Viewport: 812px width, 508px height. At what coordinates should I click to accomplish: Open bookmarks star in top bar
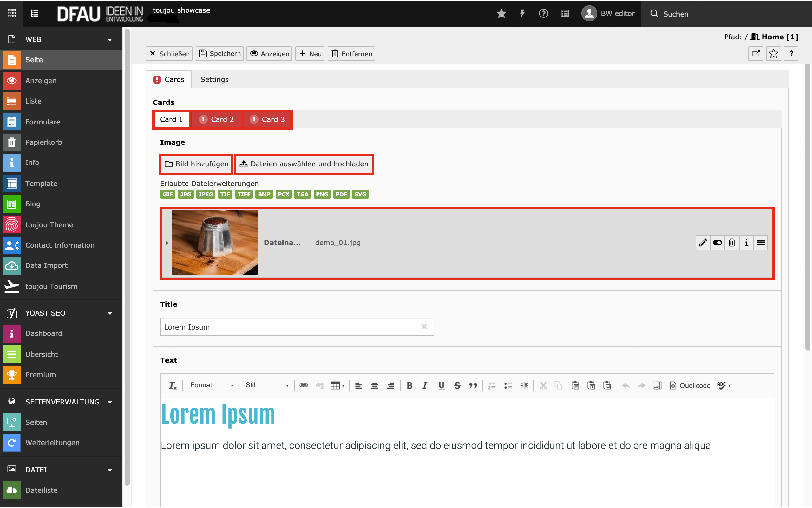[501, 13]
